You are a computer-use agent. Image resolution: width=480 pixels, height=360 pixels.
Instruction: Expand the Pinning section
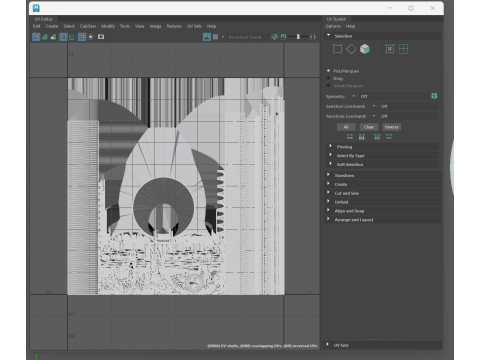coord(383,147)
